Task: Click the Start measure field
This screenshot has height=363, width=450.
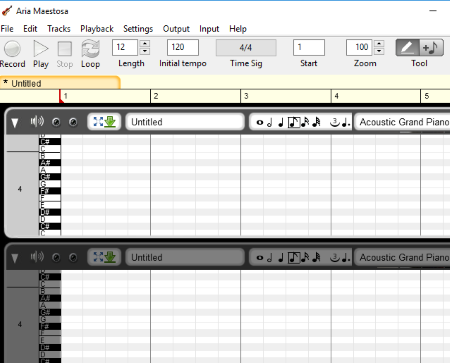Action: [x=309, y=47]
